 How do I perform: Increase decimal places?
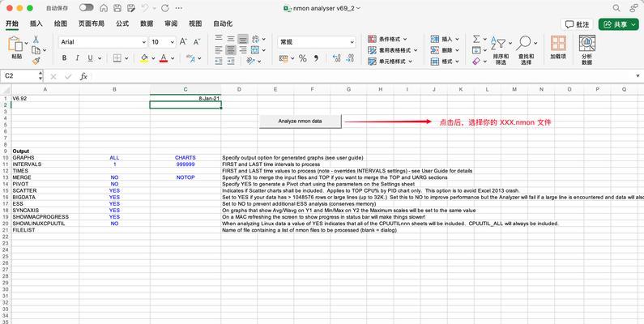[337, 58]
